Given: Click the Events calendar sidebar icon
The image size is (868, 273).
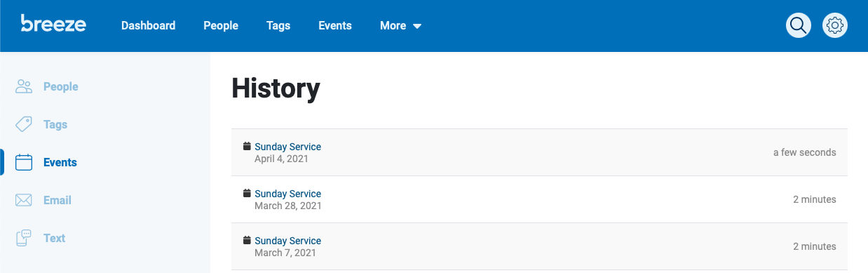Looking at the screenshot, I should tap(24, 163).
